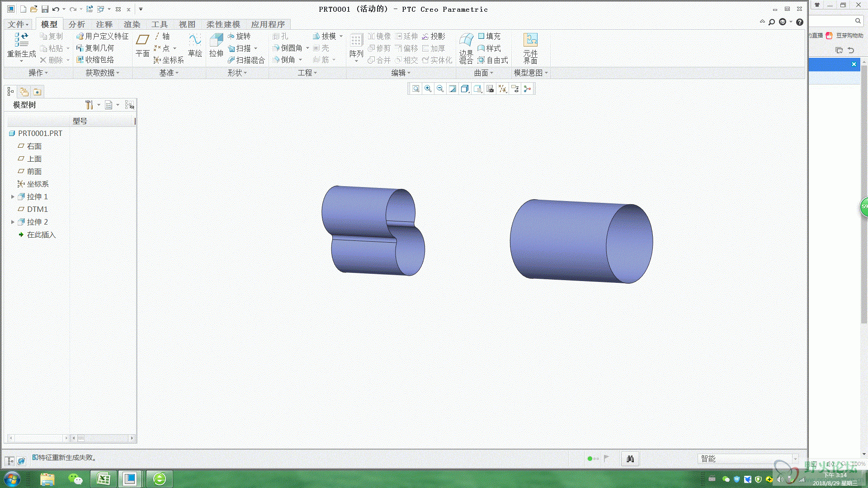The height and width of the screenshot is (488, 868).
Task: Open the 编辑 group dropdown
Action: coord(401,73)
